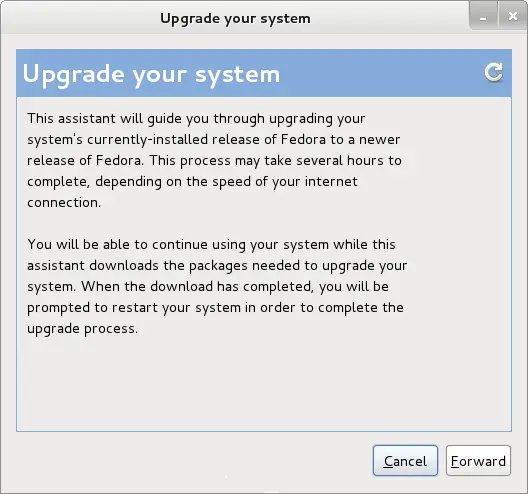Screen dimensions: 528x494
Task: Click the line starting "This assistant will guide"
Action: (x=196, y=119)
